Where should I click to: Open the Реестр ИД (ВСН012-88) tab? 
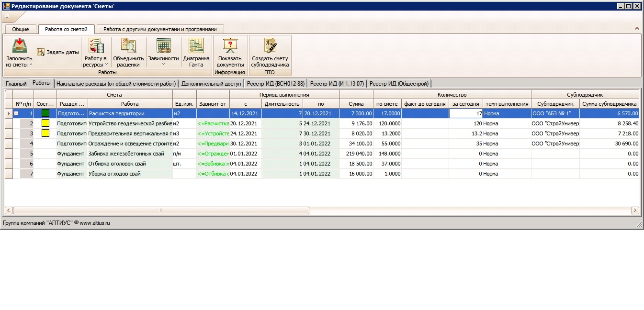click(x=275, y=84)
